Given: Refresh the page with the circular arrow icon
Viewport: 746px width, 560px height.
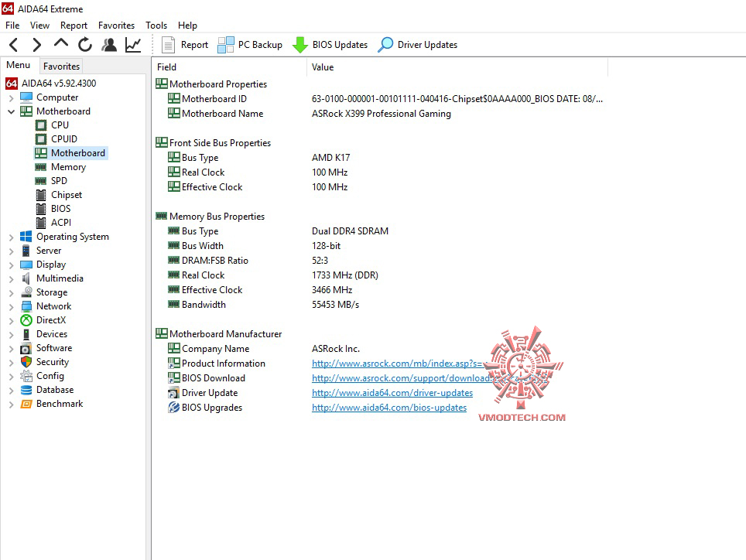Looking at the screenshot, I should pos(85,45).
